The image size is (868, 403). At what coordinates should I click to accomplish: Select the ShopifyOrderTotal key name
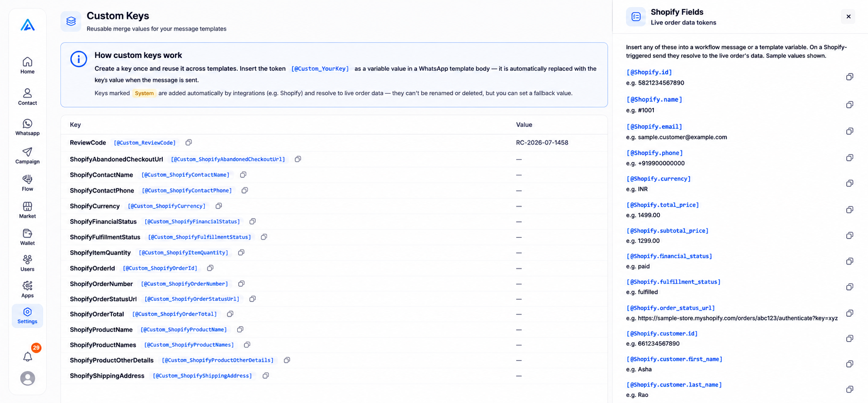coord(97,314)
